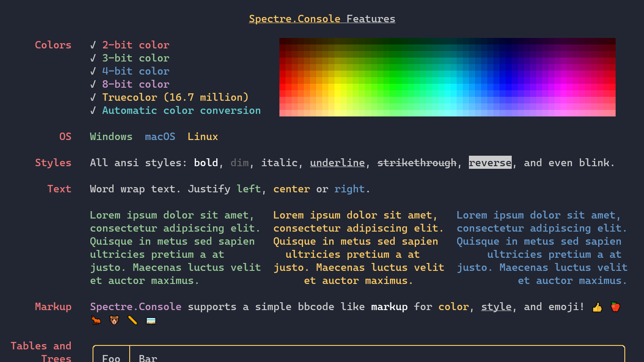Click the bus emoji
The image size is (644, 362).
pos(151,321)
